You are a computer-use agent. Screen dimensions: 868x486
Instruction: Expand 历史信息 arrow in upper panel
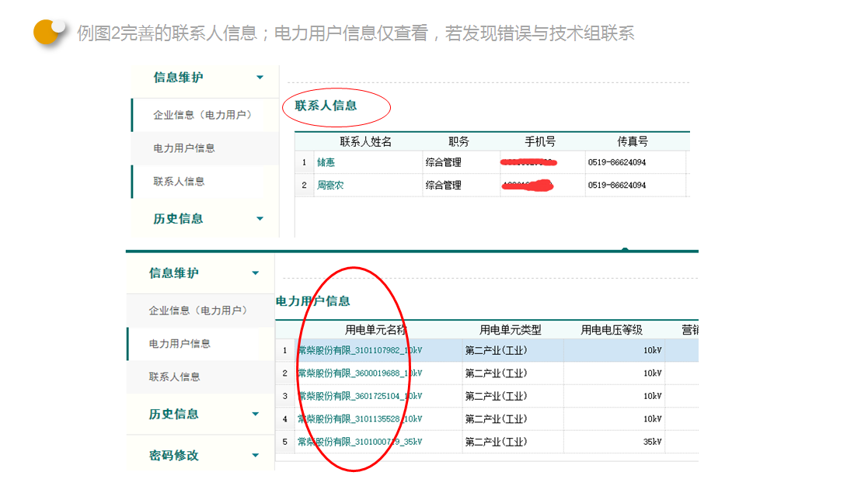coord(260,219)
